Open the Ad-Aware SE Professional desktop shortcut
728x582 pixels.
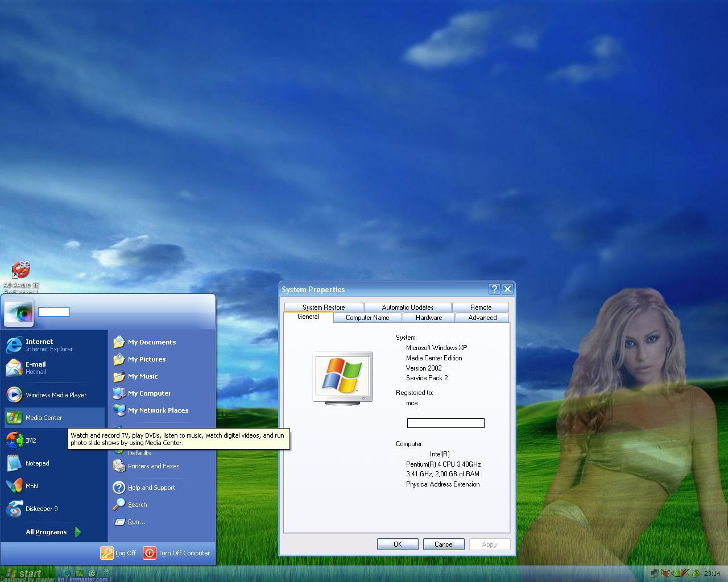pyautogui.click(x=21, y=277)
